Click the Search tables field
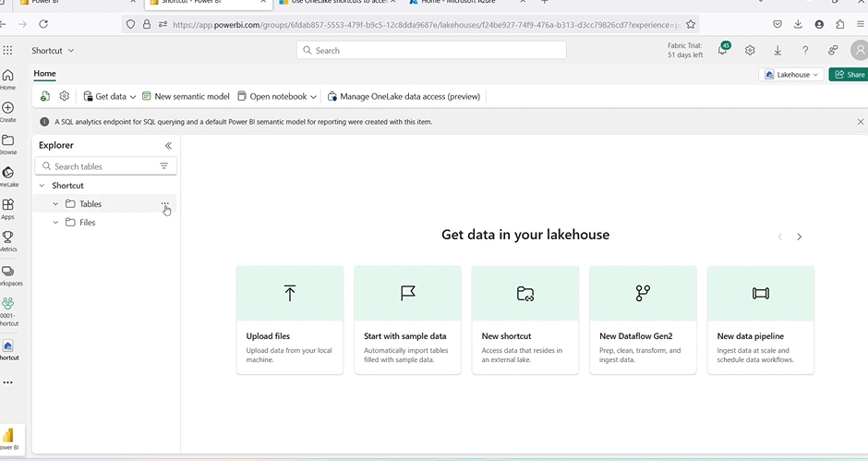This screenshot has height=461, width=868. coord(106,166)
